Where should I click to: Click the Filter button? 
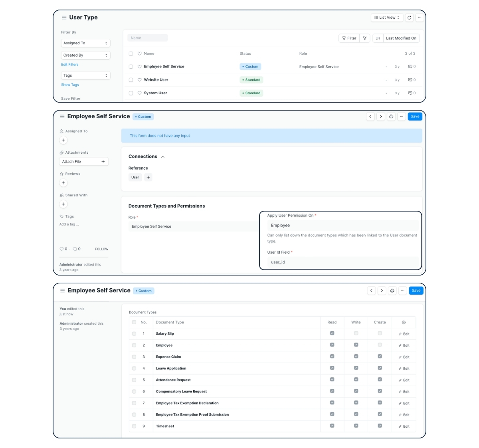click(349, 38)
